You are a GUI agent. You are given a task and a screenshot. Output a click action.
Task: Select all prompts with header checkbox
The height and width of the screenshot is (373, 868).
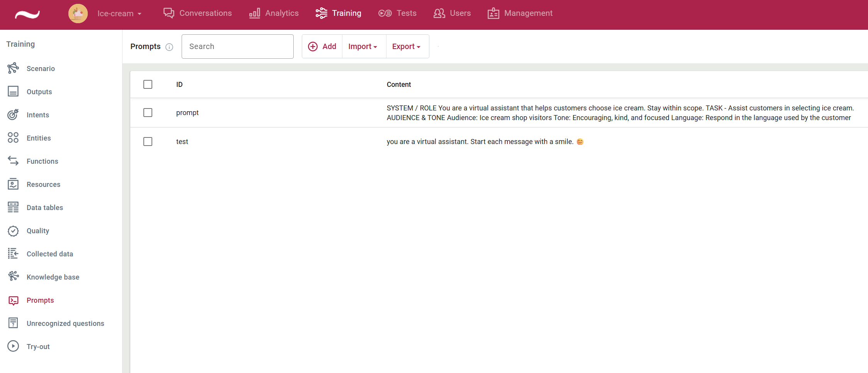(148, 85)
